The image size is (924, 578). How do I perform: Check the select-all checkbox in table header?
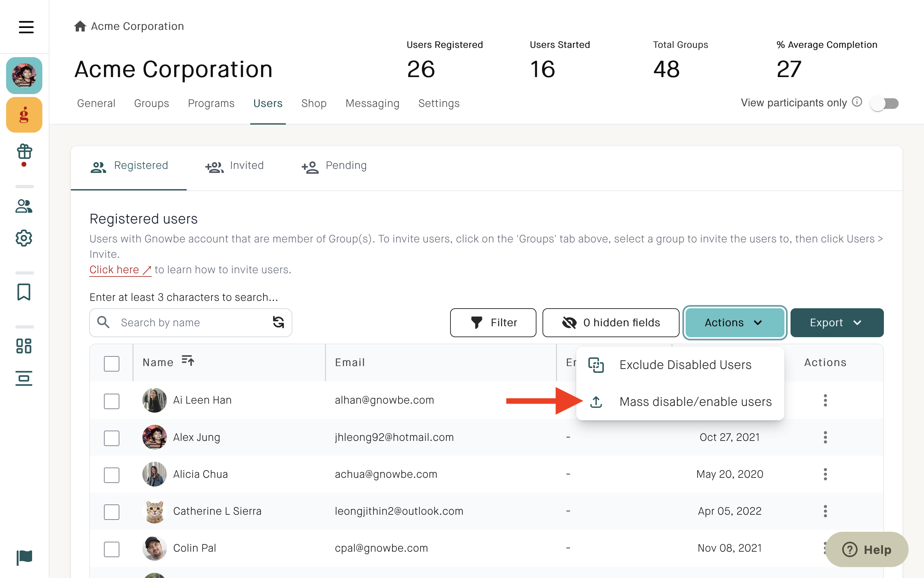pos(112,363)
